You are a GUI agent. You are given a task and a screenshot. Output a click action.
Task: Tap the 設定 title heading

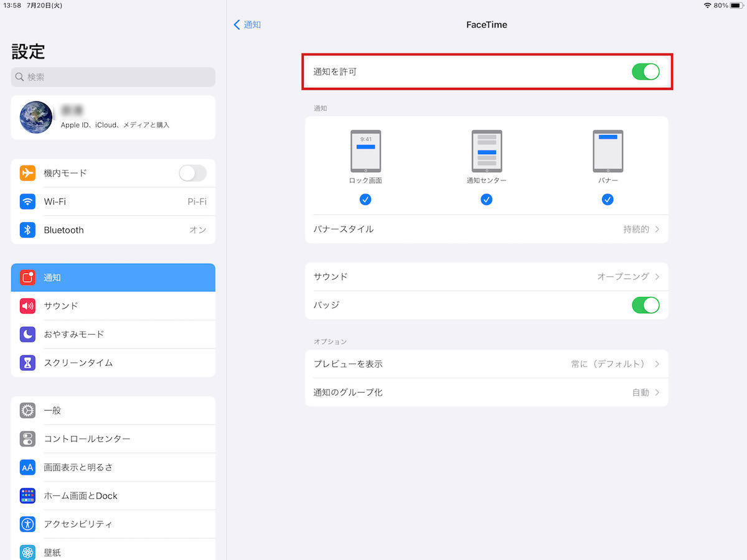pos(28,52)
